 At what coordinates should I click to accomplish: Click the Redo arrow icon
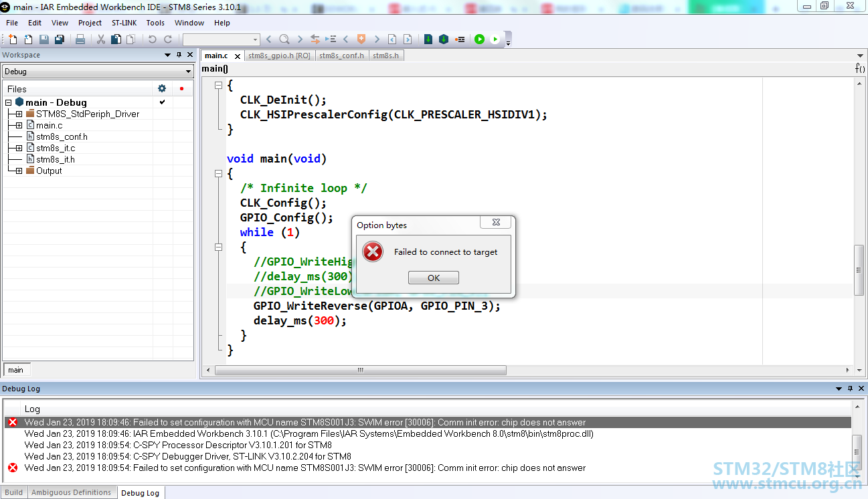click(x=168, y=39)
